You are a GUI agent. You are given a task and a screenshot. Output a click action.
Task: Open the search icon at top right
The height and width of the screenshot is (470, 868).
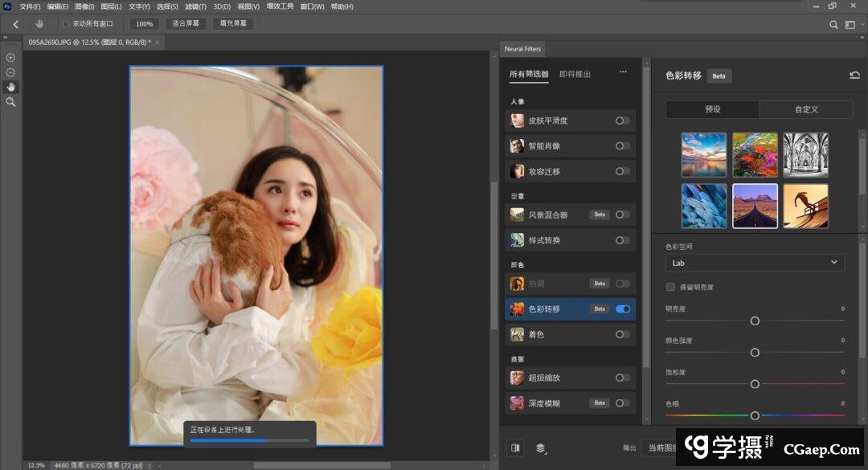[833, 24]
